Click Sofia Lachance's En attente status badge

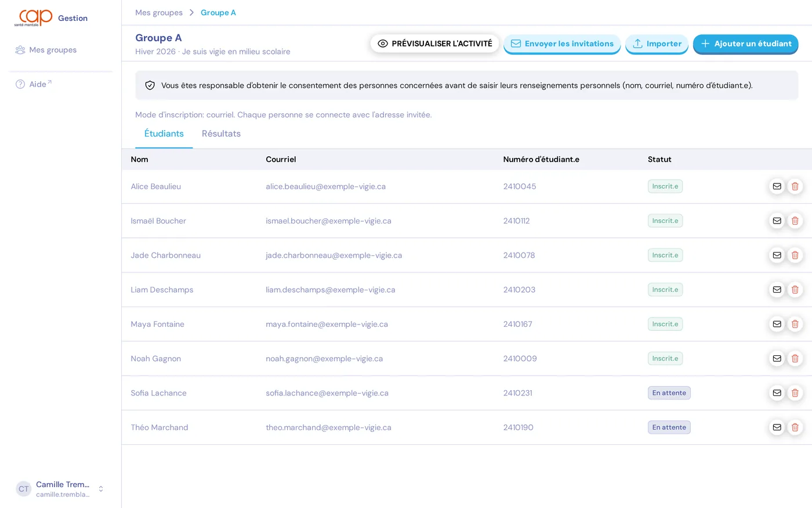(669, 393)
